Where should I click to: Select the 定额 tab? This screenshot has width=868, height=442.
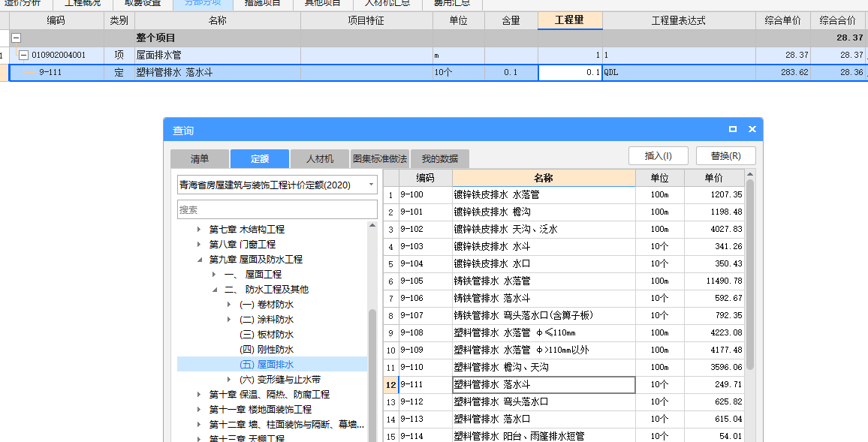pyautogui.click(x=260, y=159)
